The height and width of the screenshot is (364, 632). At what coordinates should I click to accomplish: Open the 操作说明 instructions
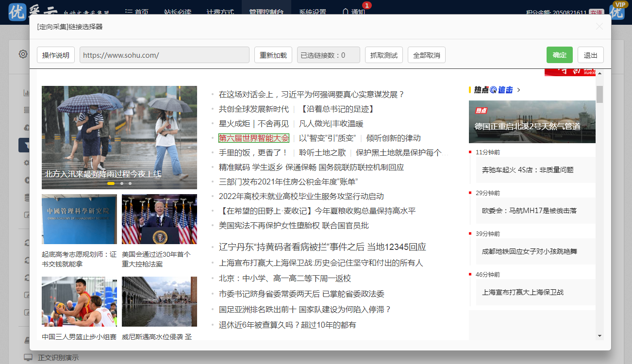pos(55,55)
